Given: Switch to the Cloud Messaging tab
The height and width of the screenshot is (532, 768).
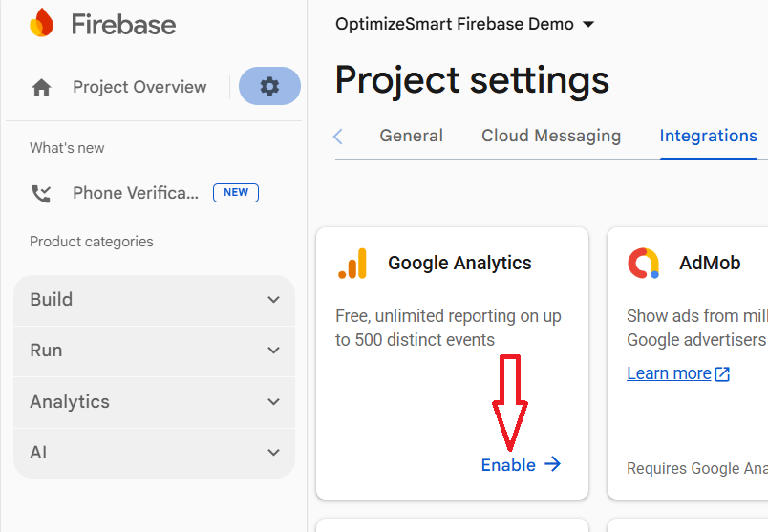Looking at the screenshot, I should 551,136.
